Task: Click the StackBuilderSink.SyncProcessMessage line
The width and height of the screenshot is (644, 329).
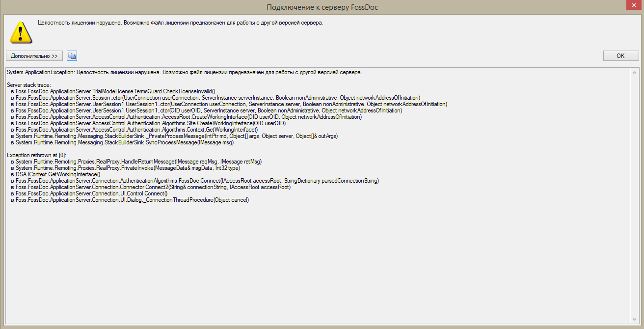Action: click(122, 142)
